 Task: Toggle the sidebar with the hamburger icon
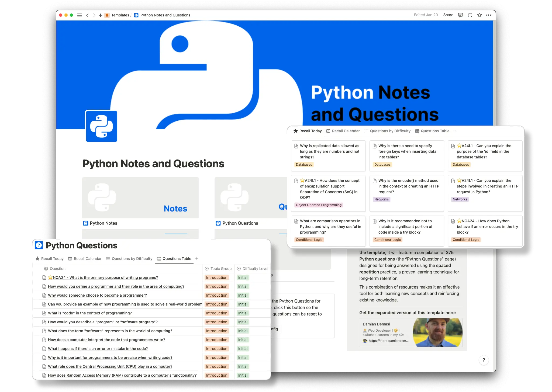click(80, 15)
